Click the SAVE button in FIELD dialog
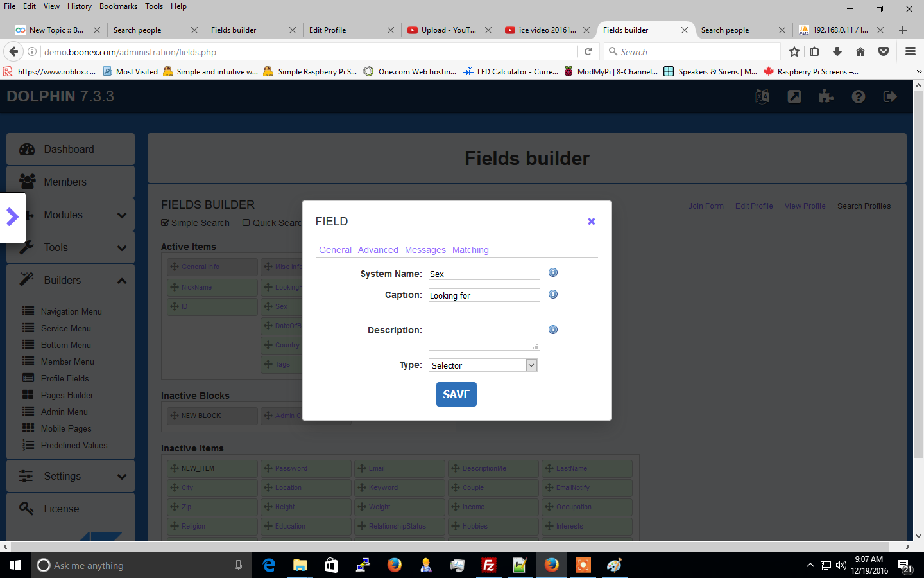 pyautogui.click(x=456, y=394)
